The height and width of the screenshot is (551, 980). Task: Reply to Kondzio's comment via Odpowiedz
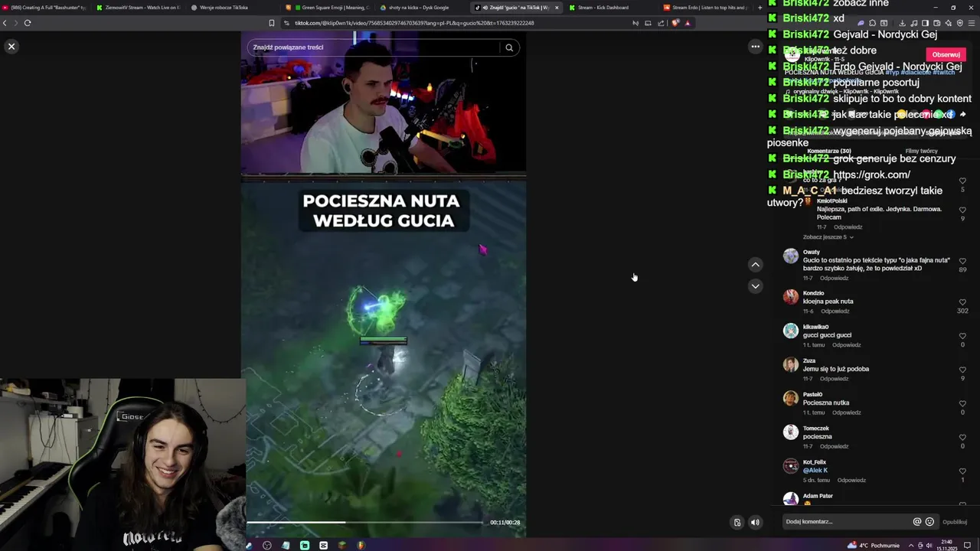(835, 311)
